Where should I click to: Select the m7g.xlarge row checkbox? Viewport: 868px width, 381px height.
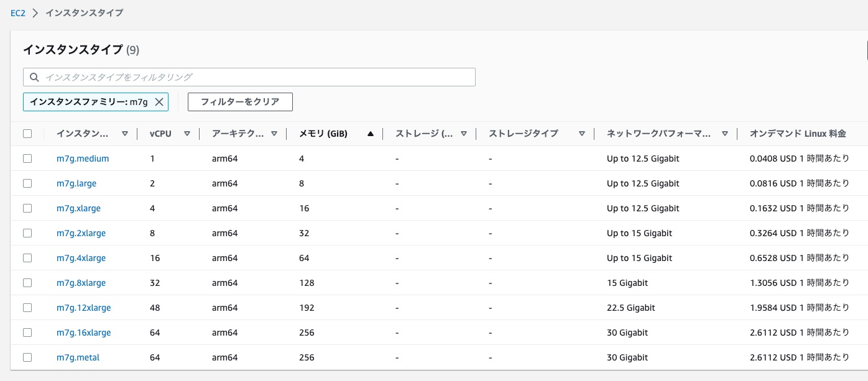27,208
